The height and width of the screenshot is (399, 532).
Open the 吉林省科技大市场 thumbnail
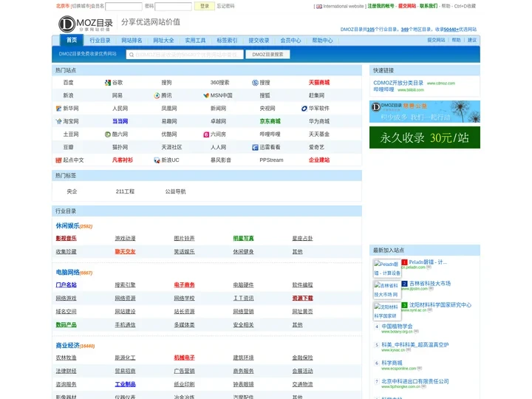387,290
